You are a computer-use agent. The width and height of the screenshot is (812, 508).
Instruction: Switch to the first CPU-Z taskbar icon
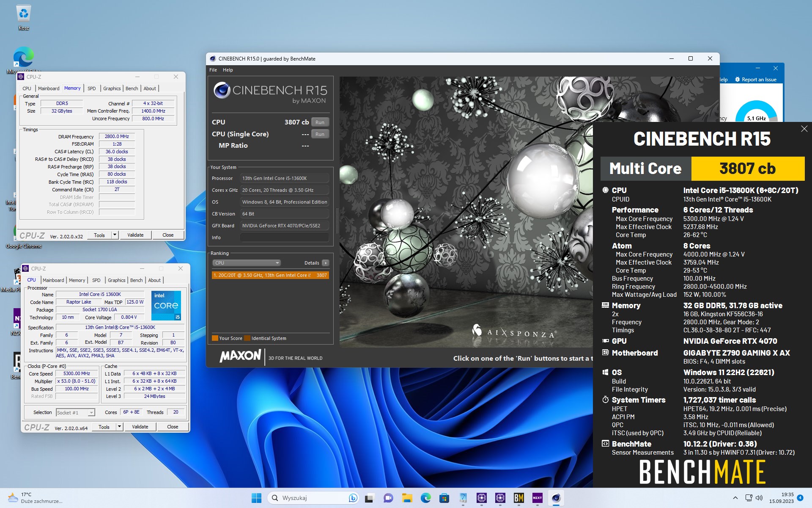point(481,498)
